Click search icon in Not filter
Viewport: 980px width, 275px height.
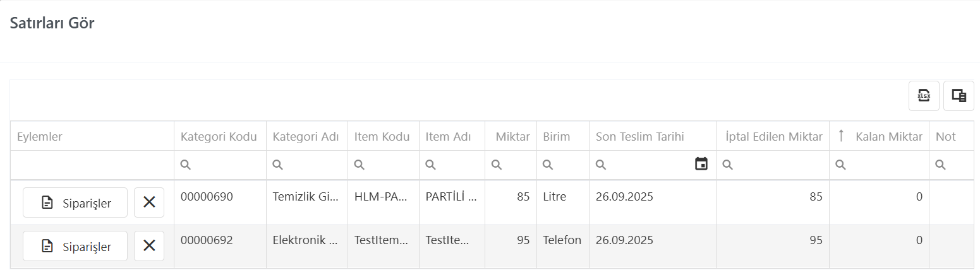[x=940, y=165]
